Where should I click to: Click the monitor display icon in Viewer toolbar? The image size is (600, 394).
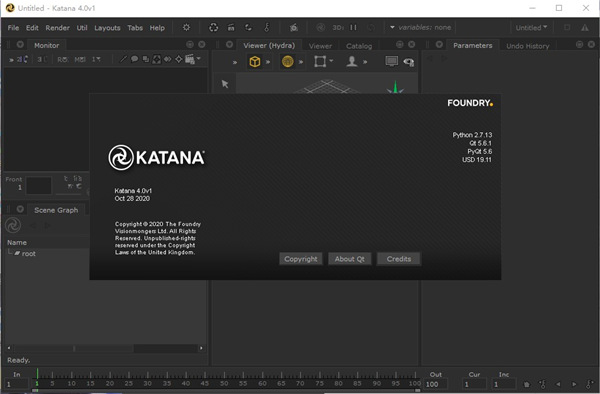(391, 61)
